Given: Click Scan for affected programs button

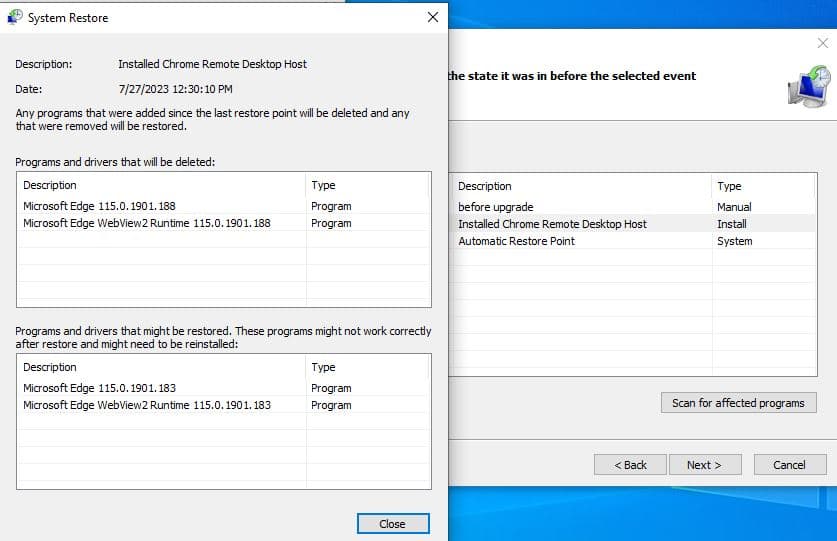Looking at the screenshot, I should (738, 403).
